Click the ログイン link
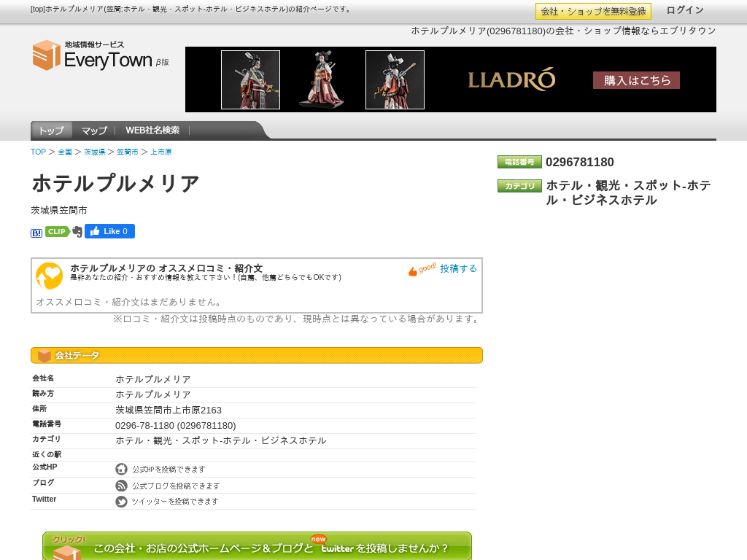 tap(684, 10)
